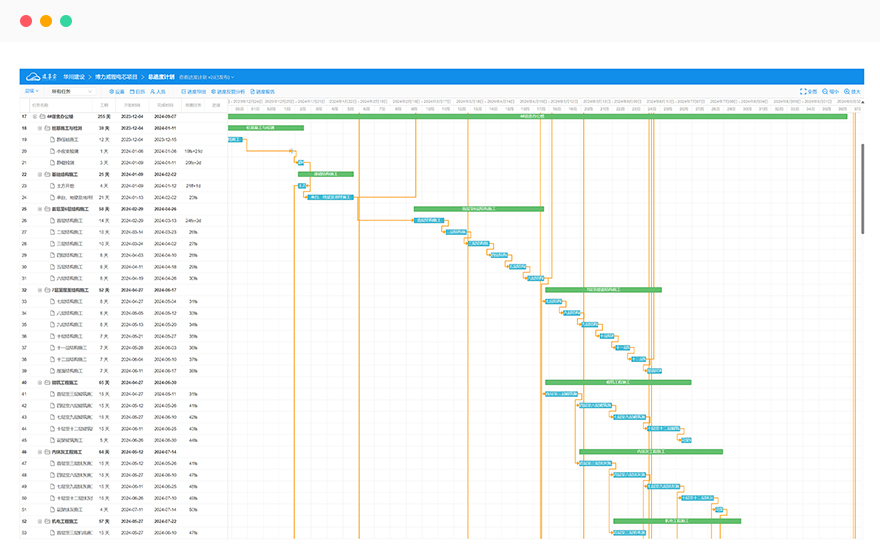Open the plan version dropdown in the header

[206, 76]
